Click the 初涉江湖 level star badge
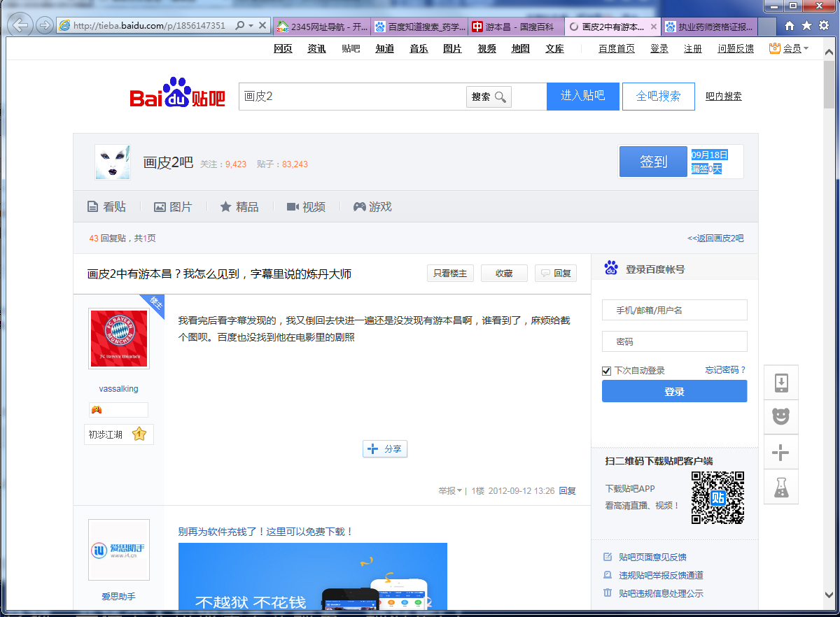This screenshot has width=840, height=617. tap(119, 434)
